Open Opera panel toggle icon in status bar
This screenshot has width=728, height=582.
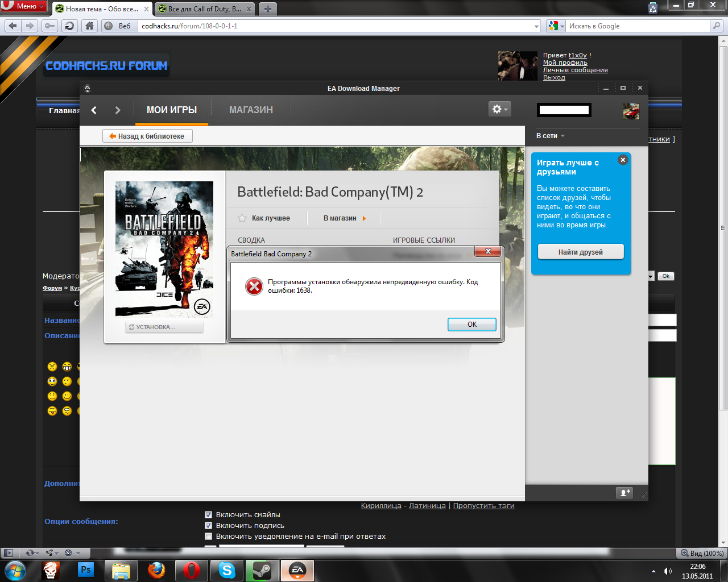(8, 553)
